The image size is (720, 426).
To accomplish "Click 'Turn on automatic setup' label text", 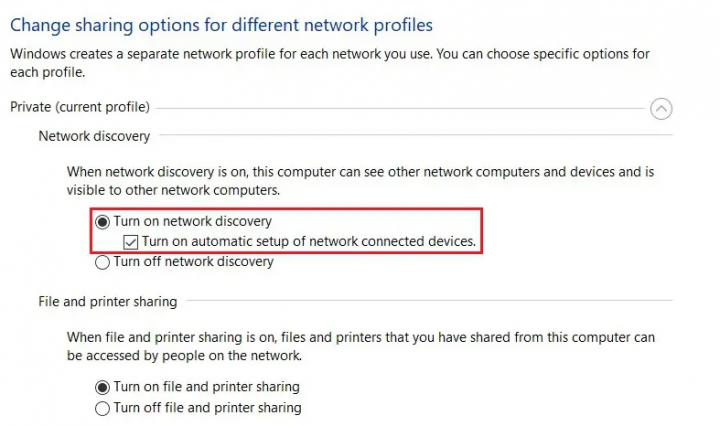I will coord(308,242).
